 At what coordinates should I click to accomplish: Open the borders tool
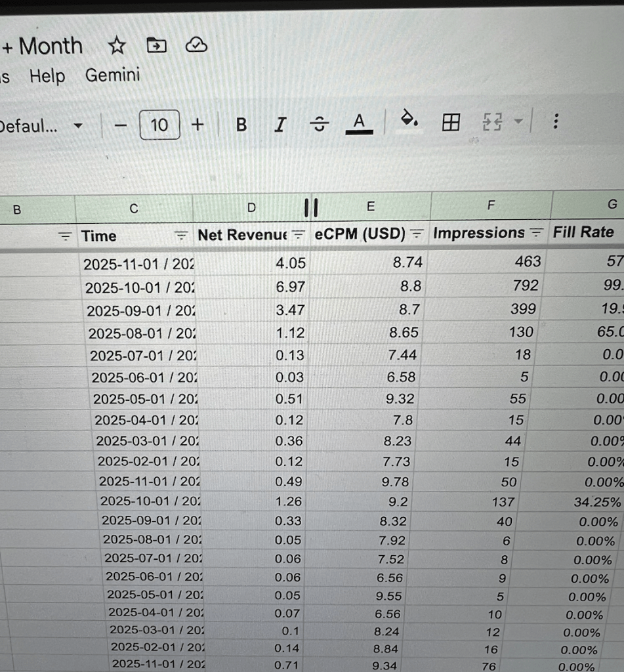450,122
